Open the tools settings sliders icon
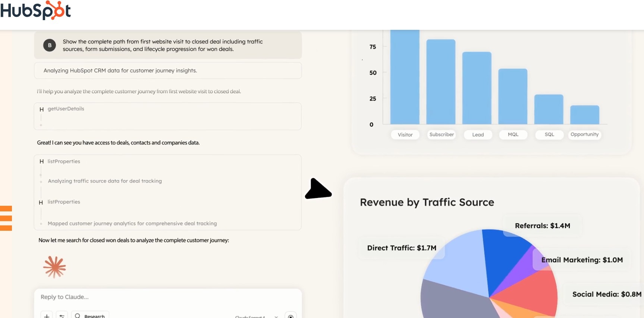 62,315
